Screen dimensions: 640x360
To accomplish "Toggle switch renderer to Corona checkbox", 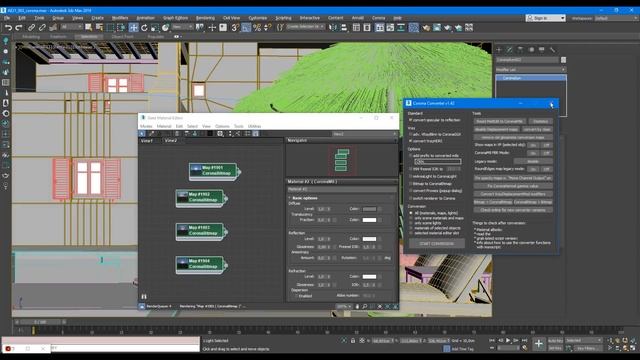I will (x=411, y=198).
